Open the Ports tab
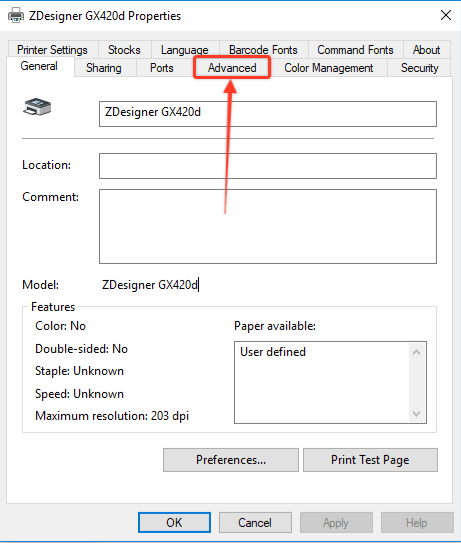The width and height of the screenshot is (461, 543). (162, 68)
